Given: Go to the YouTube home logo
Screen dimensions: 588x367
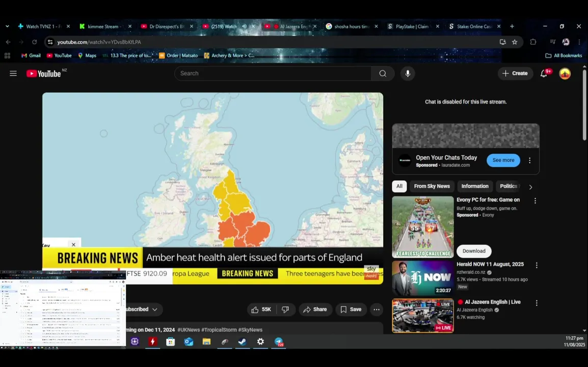Looking at the screenshot, I should click(43, 73).
